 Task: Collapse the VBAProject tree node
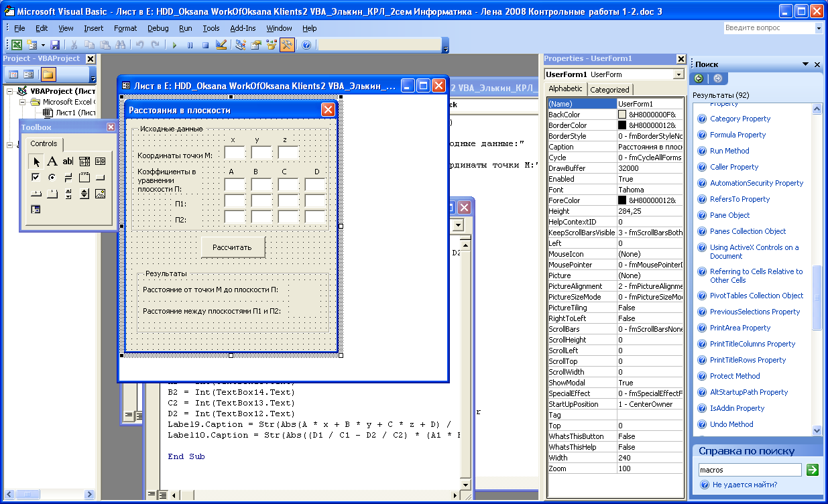point(10,91)
